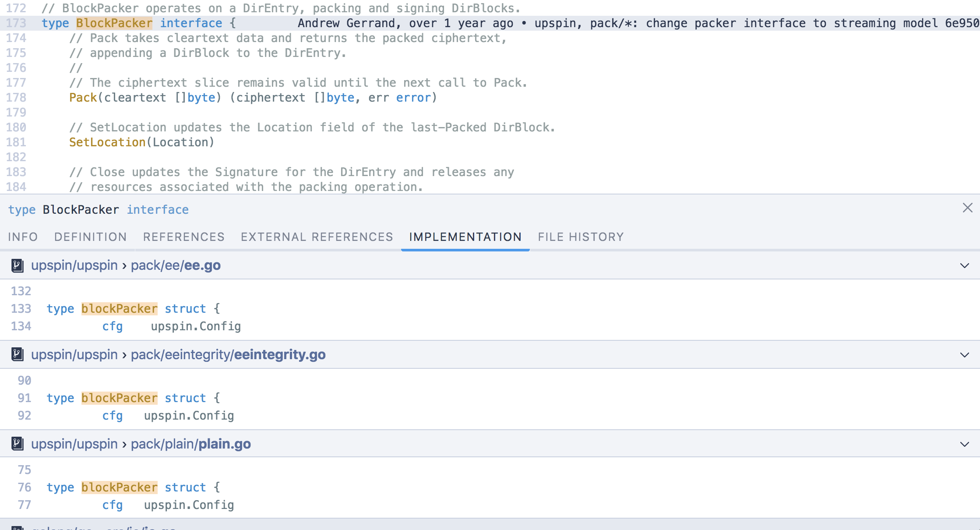Open the REFERENCES section
980x530 pixels.
[184, 237]
